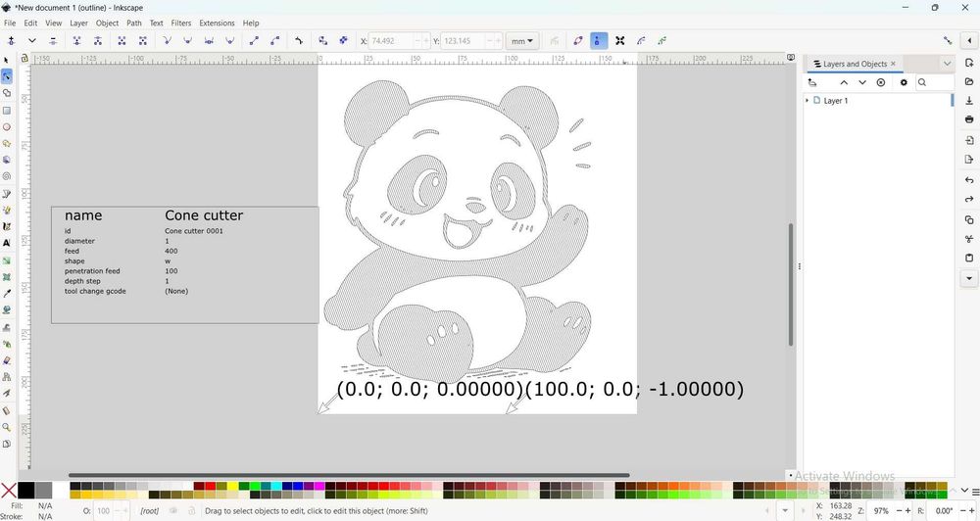The height and width of the screenshot is (521, 980).
Task: Open Layers panel settings gear
Action: pos(904,82)
